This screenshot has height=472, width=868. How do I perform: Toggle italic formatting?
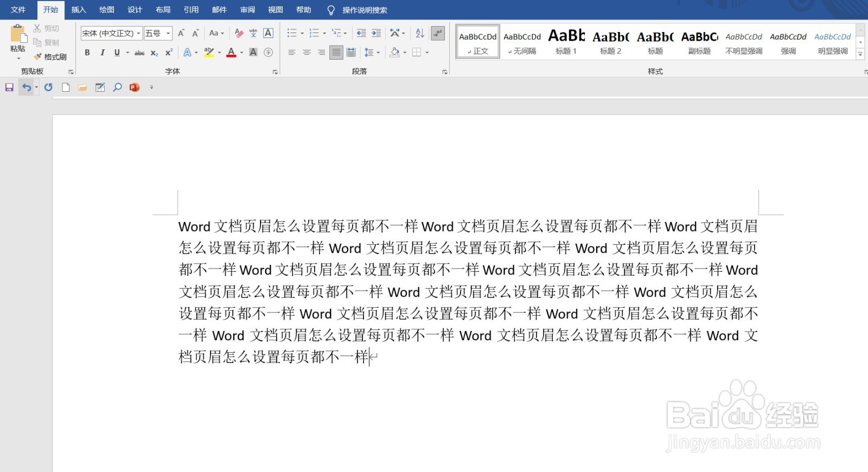coord(102,53)
